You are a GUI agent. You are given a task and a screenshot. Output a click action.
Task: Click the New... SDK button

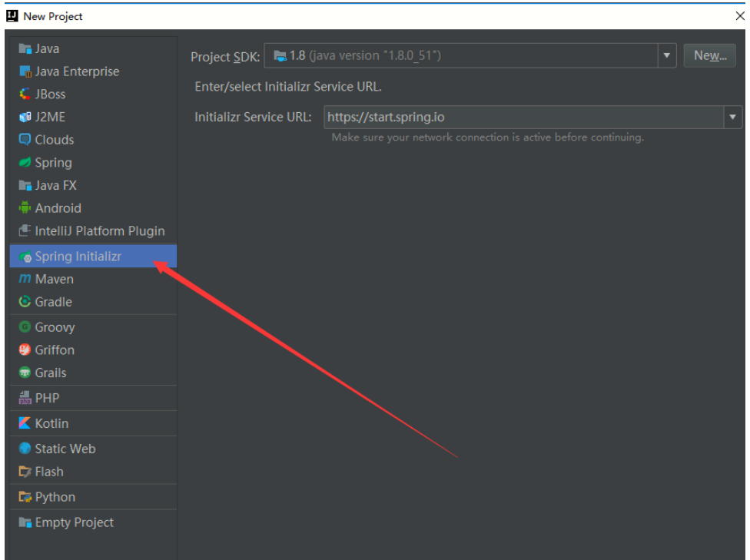[710, 55]
